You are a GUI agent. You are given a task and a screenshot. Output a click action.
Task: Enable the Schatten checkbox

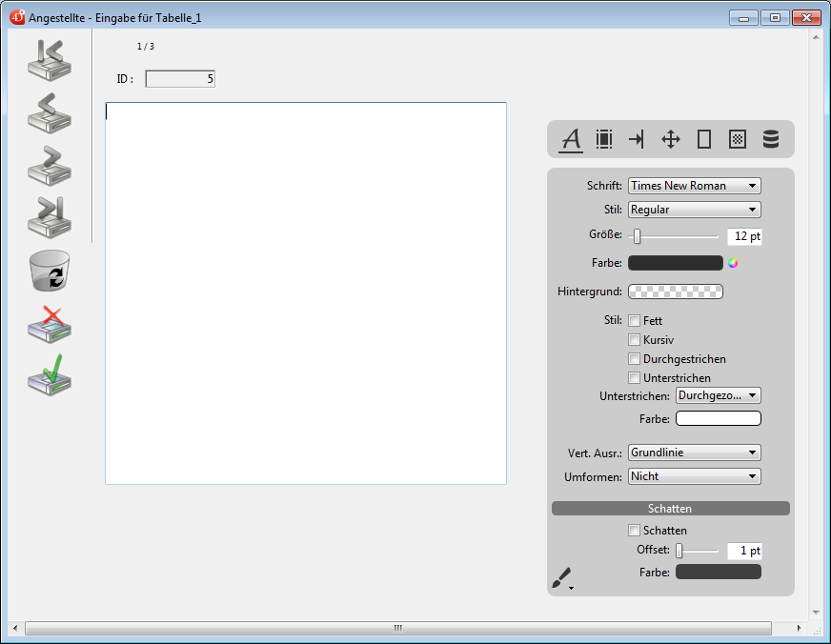pos(635,531)
